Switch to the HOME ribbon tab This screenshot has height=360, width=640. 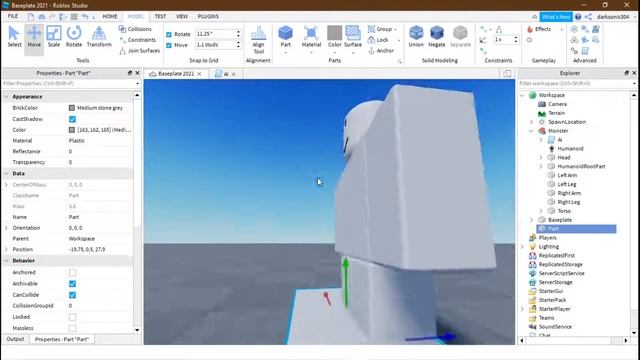(110, 16)
